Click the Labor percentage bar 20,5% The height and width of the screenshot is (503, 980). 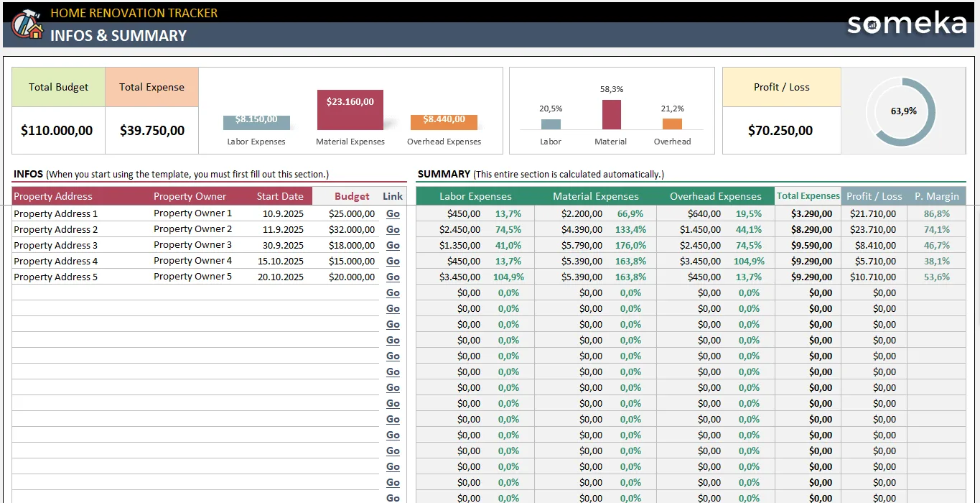click(551, 124)
